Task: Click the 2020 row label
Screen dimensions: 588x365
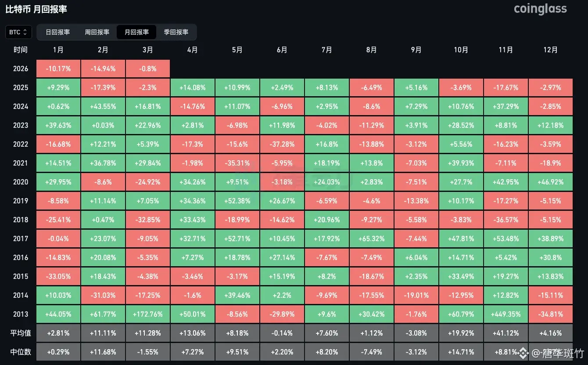Action: tap(21, 182)
